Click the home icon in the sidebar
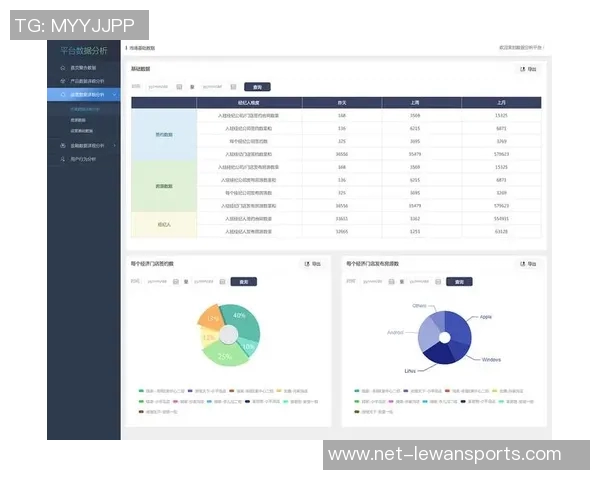Image resolution: width=600 pixels, height=480 pixels. pos(63,68)
